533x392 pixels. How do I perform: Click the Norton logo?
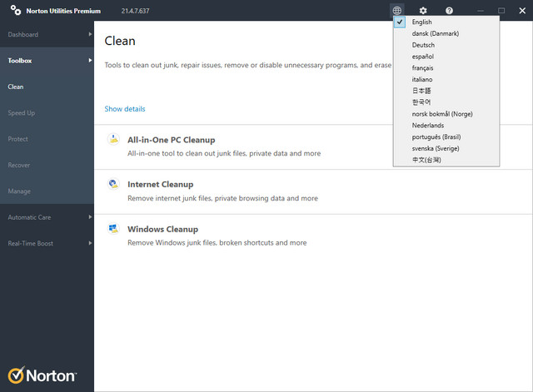coord(42,375)
